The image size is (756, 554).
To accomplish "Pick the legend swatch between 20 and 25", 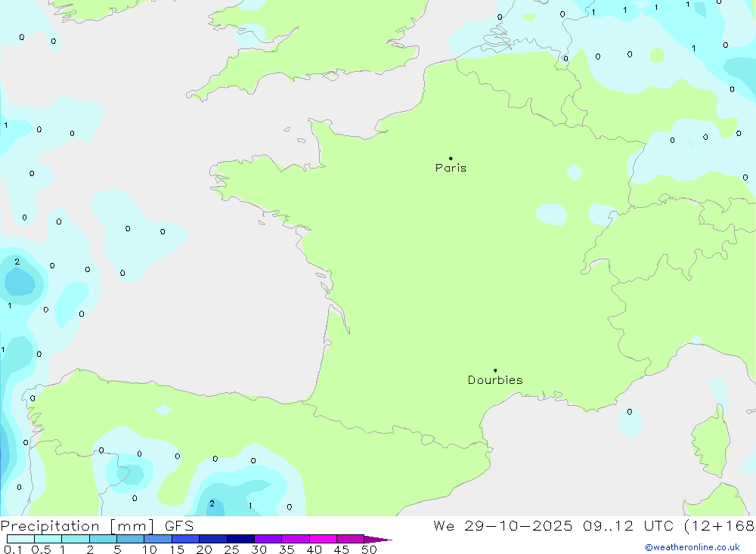I will [x=213, y=539].
